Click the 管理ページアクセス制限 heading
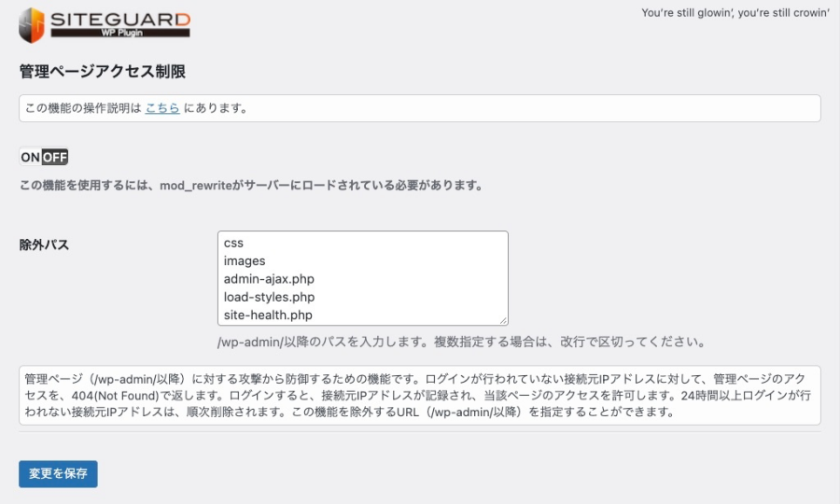 pos(103,71)
